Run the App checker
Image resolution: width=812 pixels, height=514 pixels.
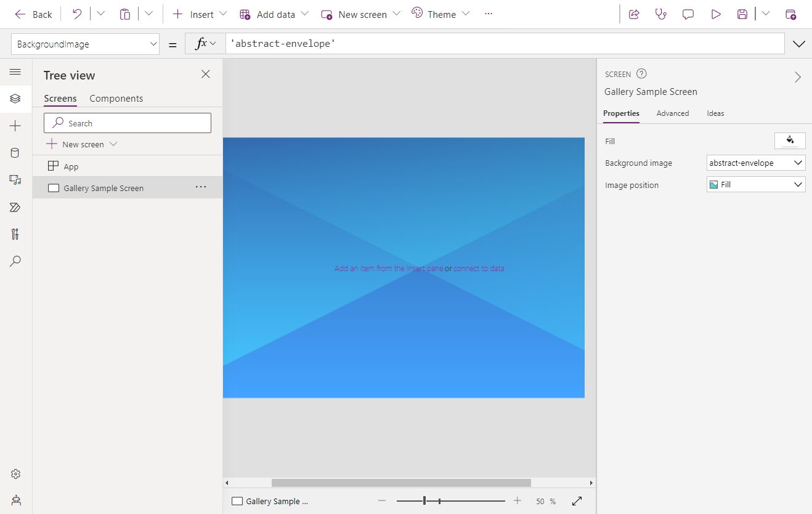pos(660,14)
